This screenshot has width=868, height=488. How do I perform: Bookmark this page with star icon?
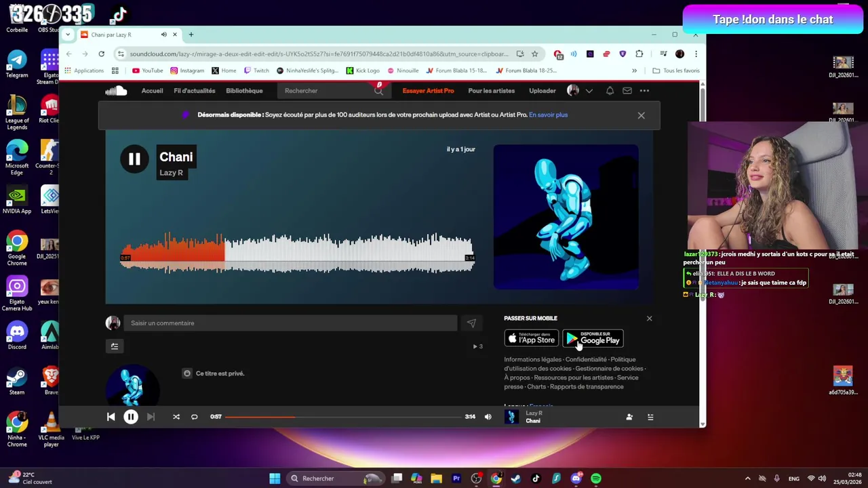[x=534, y=54]
